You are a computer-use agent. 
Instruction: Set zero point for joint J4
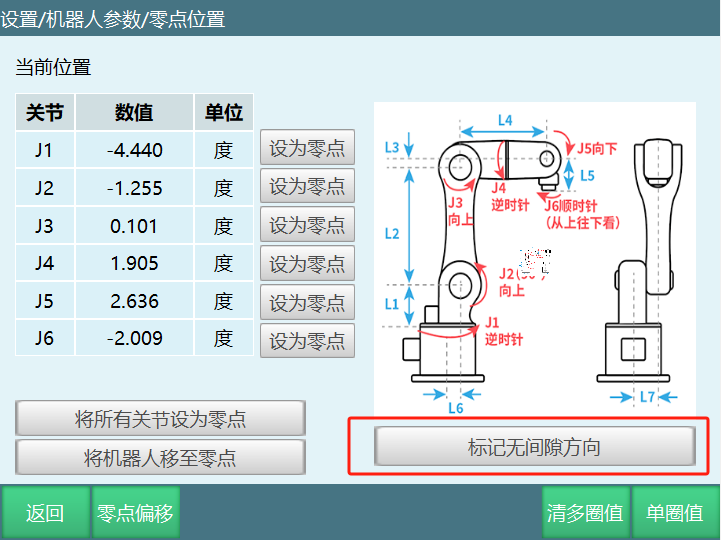[307, 264]
